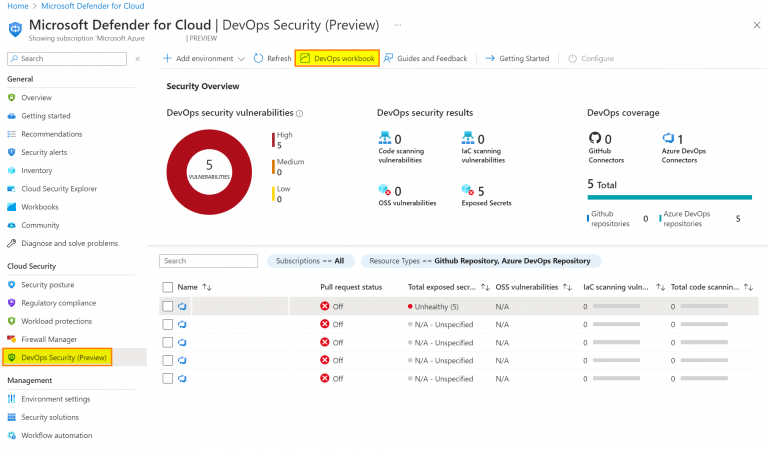
Task: Click the Overview shield icon in sidebar
Action: [12, 97]
